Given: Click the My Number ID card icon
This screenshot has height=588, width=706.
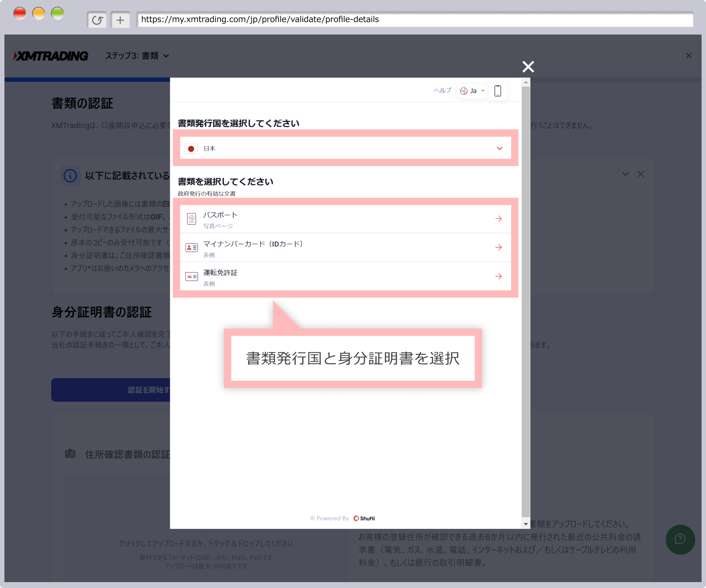Looking at the screenshot, I should click(192, 247).
